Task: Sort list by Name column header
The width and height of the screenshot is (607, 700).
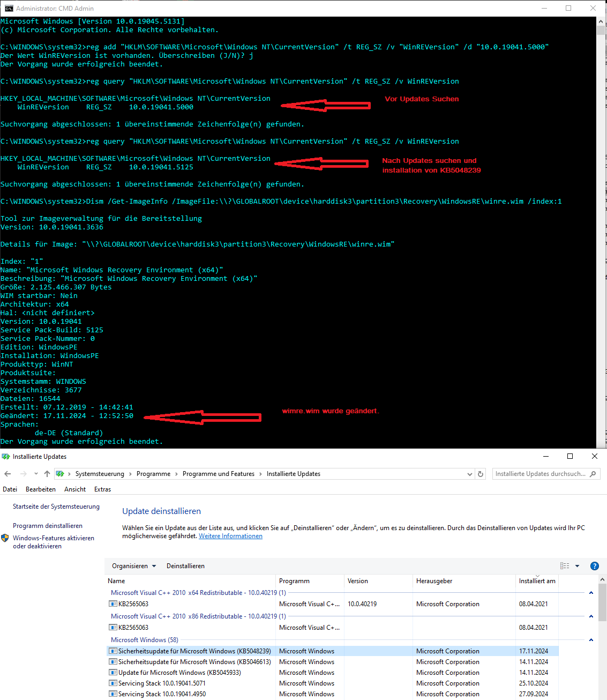Action: click(190, 581)
